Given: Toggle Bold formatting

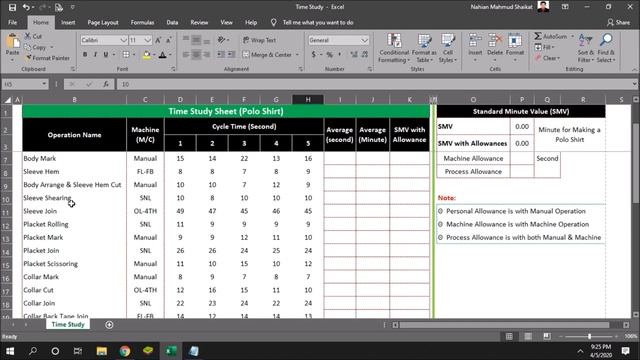Looking at the screenshot, I should (x=84, y=54).
